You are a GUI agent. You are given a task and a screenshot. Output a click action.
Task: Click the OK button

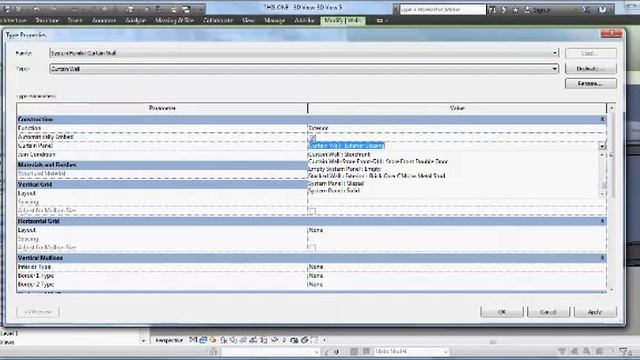coord(502,312)
